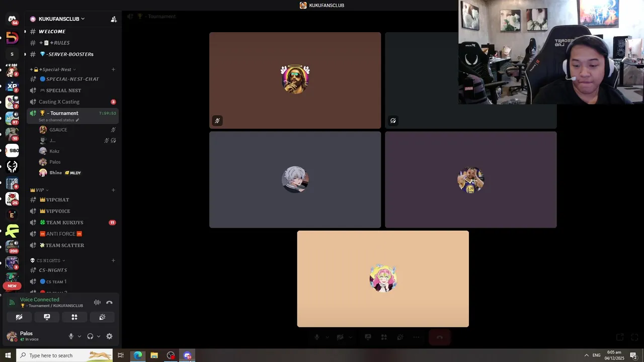
Task: Focus the video tile with pink-haired anime avatar
Action: click(383, 279)
